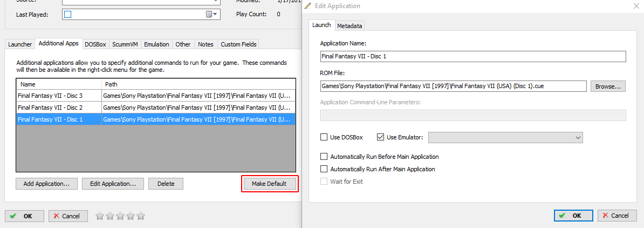The image size is (644, 228).
Task: Confirm with OK in the game edit window
Action: [24, 216]
